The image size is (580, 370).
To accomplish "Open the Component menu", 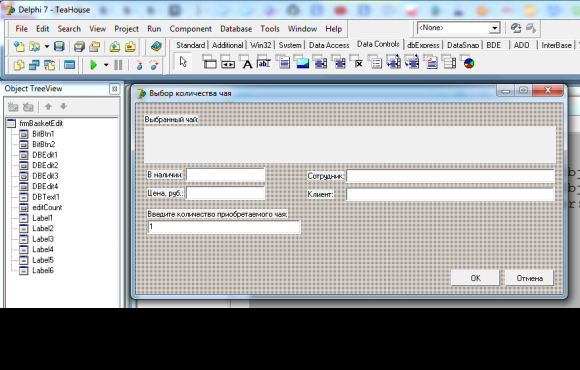I will 190,29.
